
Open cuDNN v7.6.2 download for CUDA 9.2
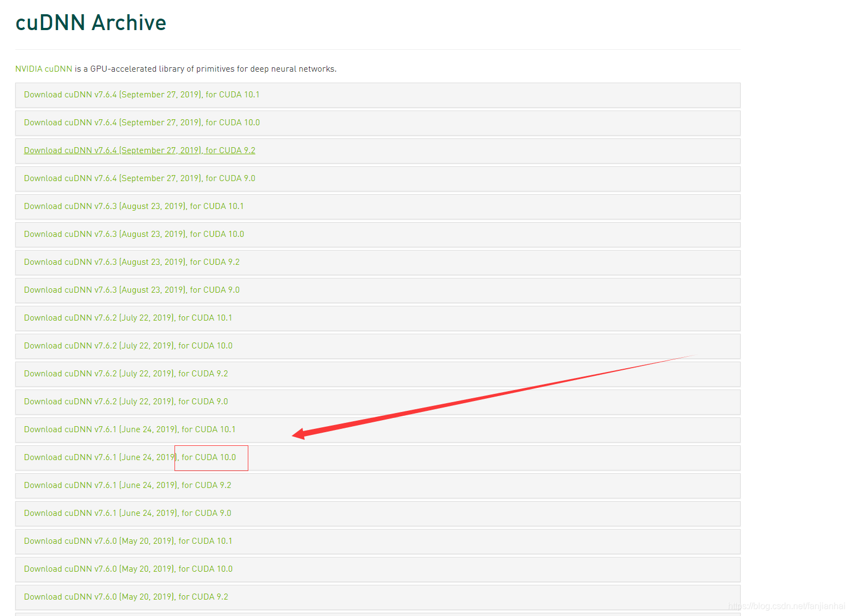126,374
